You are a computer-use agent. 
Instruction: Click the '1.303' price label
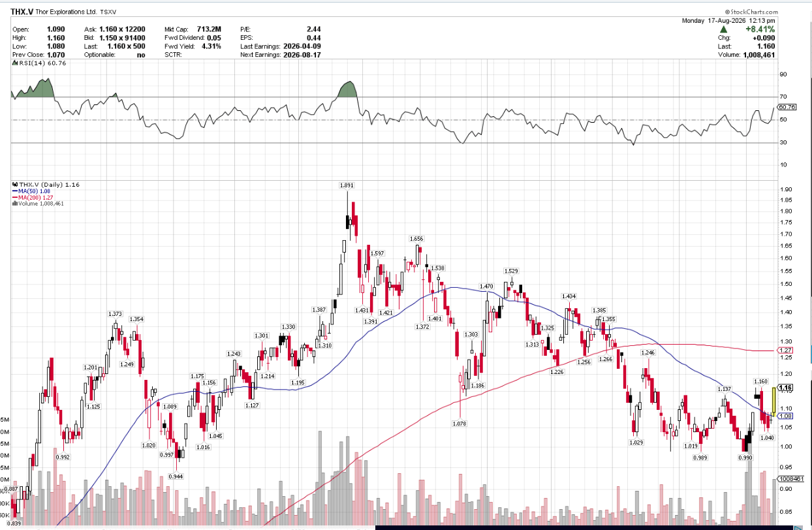[x=471, y=334]
